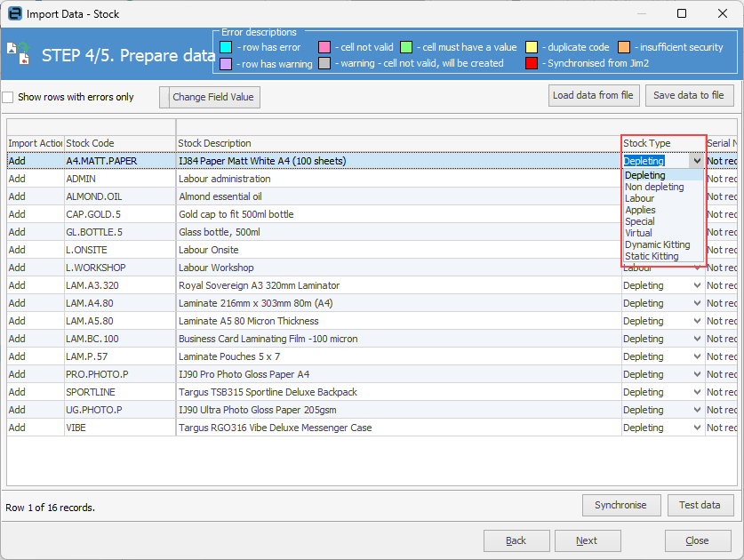Image resolution: width=744 pixels, height=560 pixels.
Task: Open Stock Type dropdown for LAM.A4.80 row
Action: tap(697, 303)
